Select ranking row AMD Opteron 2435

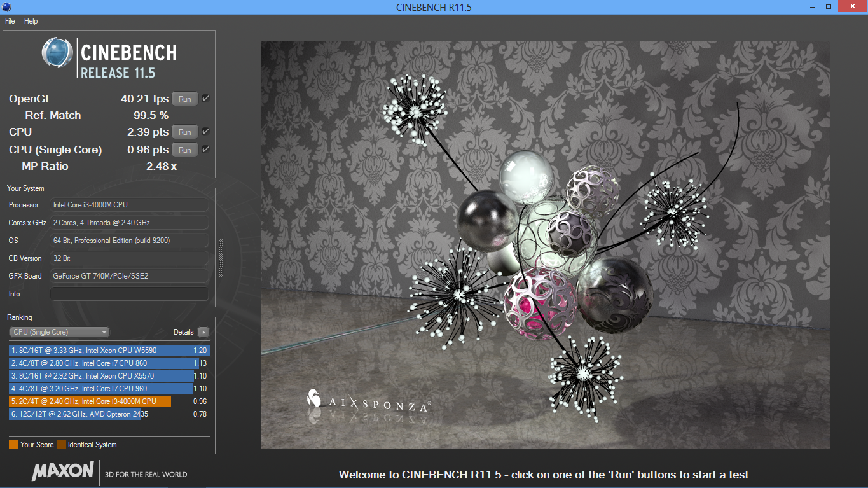click(x=109, y=414)
